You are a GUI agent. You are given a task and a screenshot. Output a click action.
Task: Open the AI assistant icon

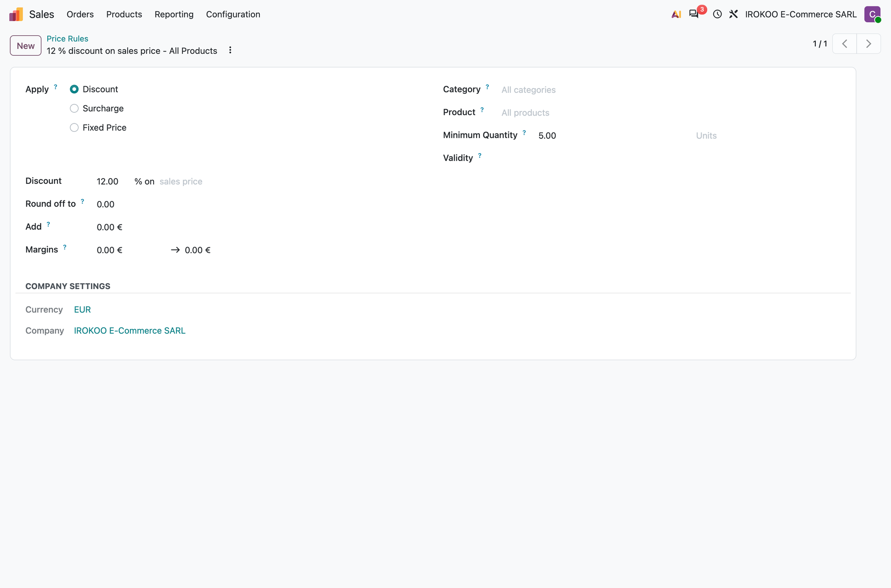[676, 14]
